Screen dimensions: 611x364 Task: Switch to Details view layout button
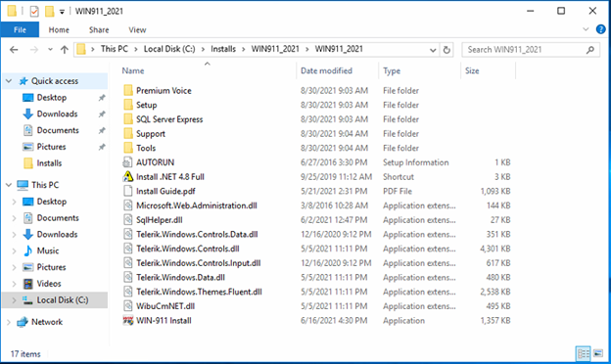(x=584, y=354)
